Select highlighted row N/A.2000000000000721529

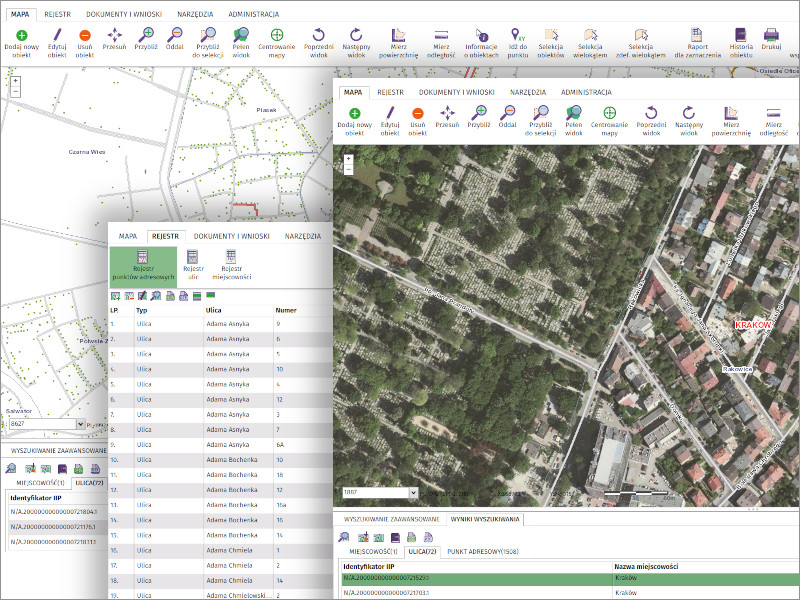click(569, 579)
